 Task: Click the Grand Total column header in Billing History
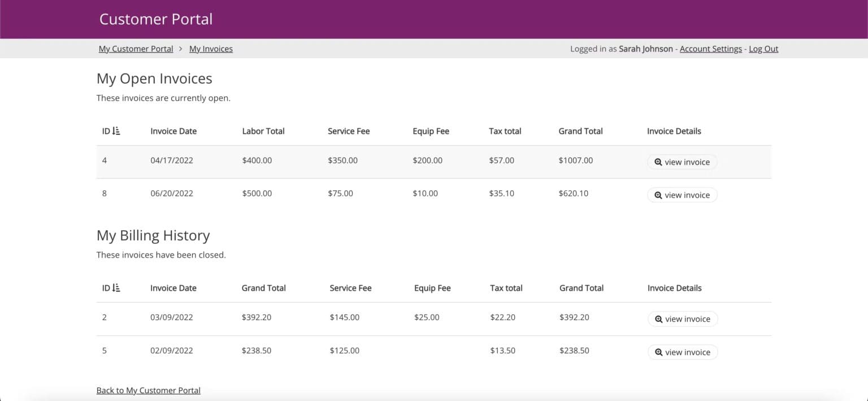pos(263,287)
